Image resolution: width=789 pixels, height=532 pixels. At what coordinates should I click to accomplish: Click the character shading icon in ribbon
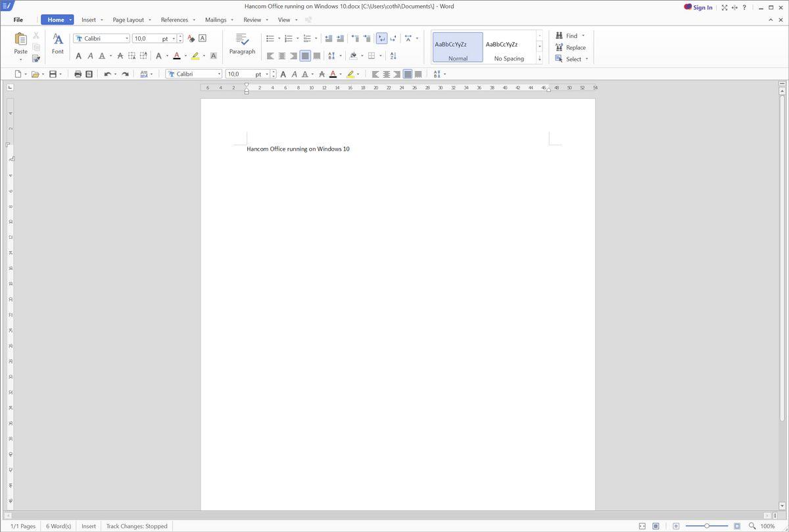pos(213,56)
